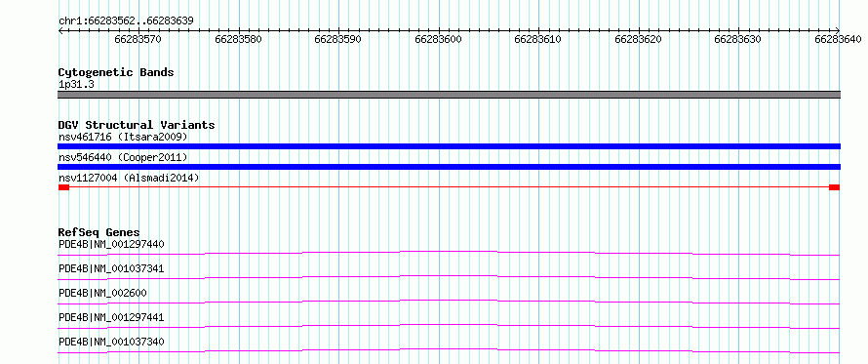The width and height of the screenshot is (868, 364).
Task: Select the 1p31.3 gray cytogenetic band
Action: coord(449,95)
